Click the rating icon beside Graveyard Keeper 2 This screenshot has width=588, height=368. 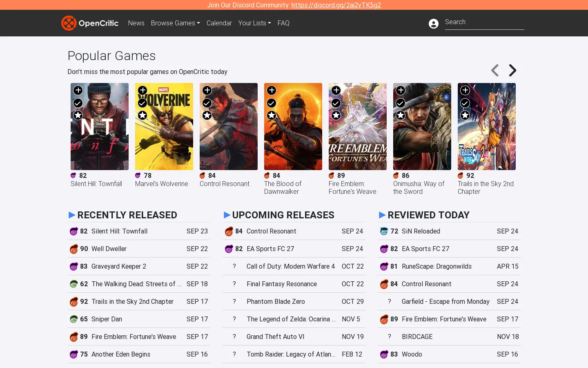74,267
